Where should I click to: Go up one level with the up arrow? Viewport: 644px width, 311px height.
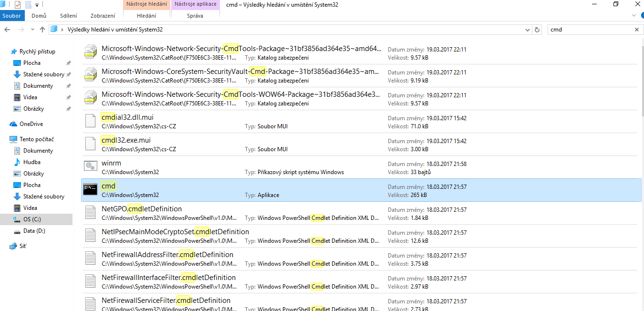click(x=42, y=30)
